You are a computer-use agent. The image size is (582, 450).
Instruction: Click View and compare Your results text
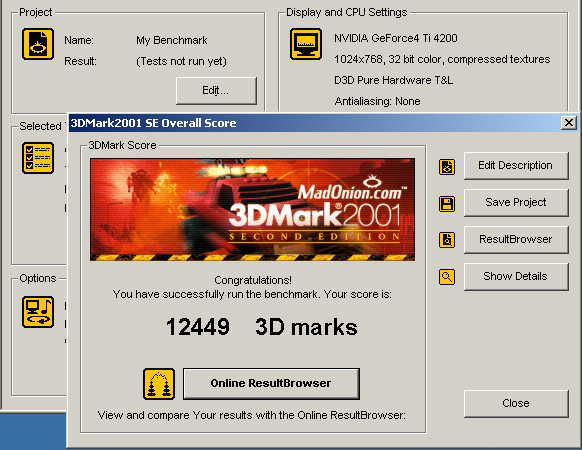(252, 415)
